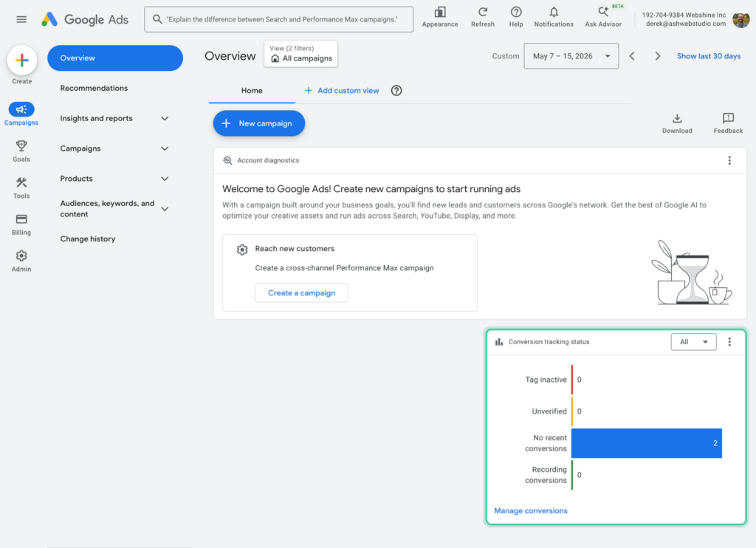This screenshot has width=756, height=548.
Task: Click the Recording conversions label
Action: coord(546,475)
